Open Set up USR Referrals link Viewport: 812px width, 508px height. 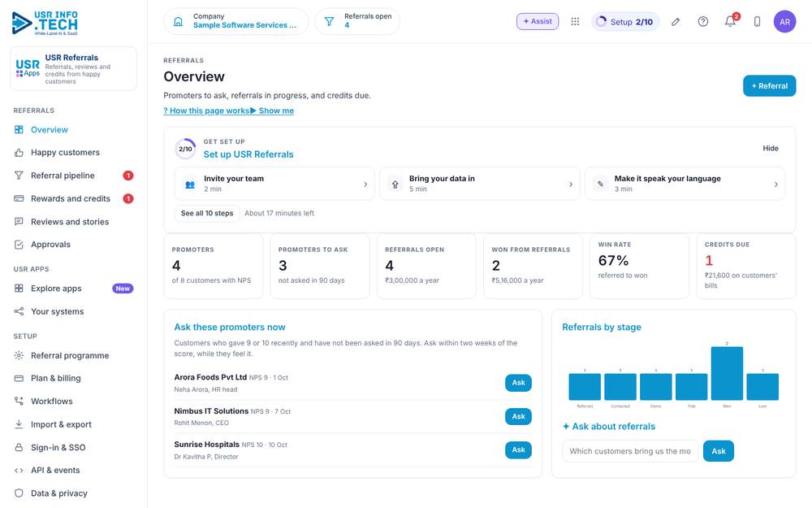(248, 154)
